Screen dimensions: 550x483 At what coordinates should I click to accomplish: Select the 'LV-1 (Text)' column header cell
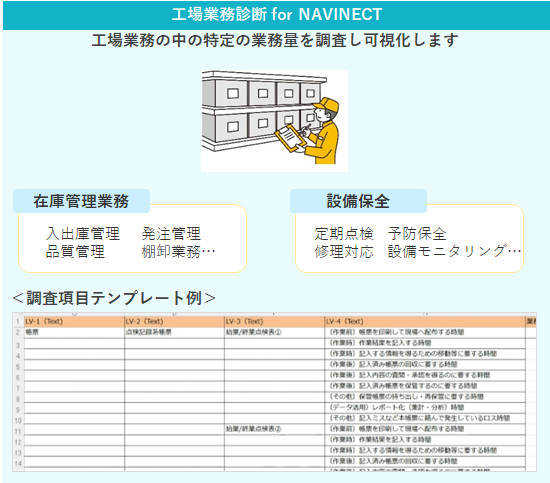point(74,322)
